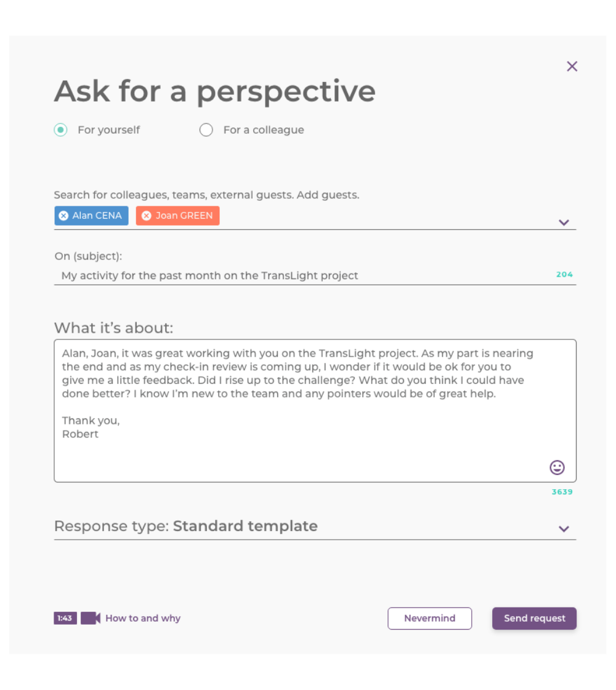Viewport: 616px width, 690px height.
Task: Open the emoji picker in the message box
Action: coord(557,468)
